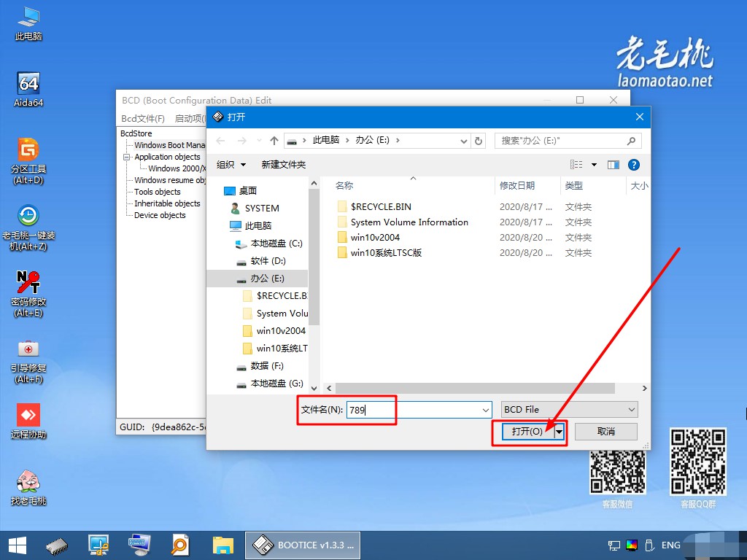Viewport: 747px width, 560px height.
Task: Click the 取消 button
Action: click(605, 432)
